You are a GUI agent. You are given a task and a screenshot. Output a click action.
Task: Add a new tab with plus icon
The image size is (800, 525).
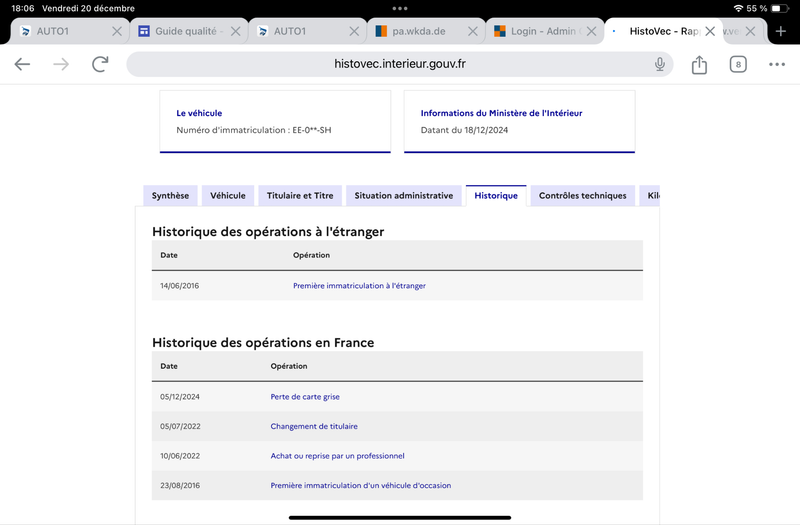point(781,31)
